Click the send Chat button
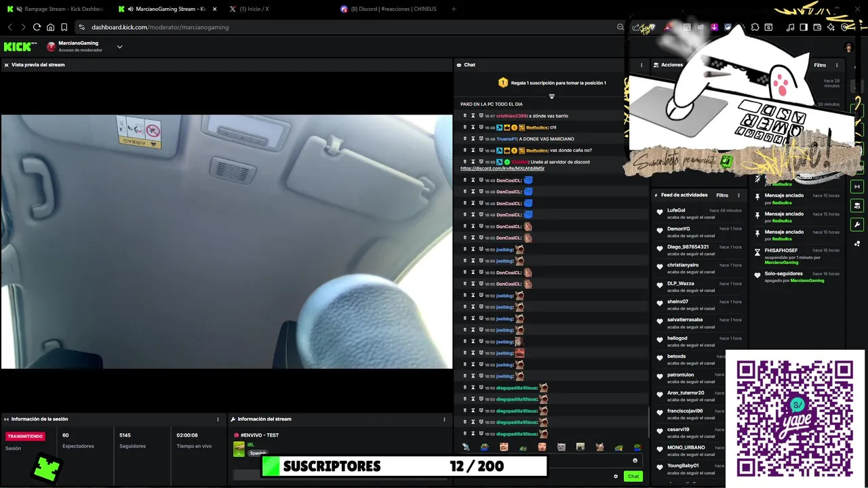 (x=633, y=476)
